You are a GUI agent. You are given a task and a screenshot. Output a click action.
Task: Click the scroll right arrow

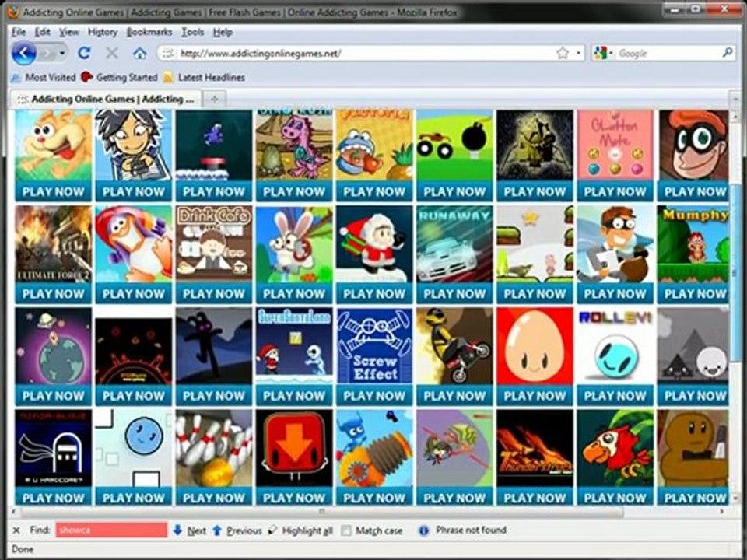(723, 512)
